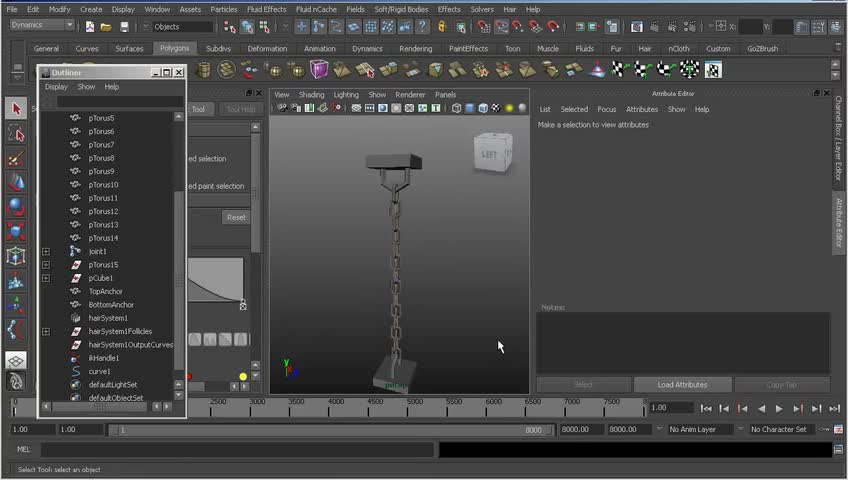Image resolution: width=848 pixels, height=480 pixels.
Task: Activate the Rotate tool sphere icon
Action: pyautogui.click(x=16, y=208)
